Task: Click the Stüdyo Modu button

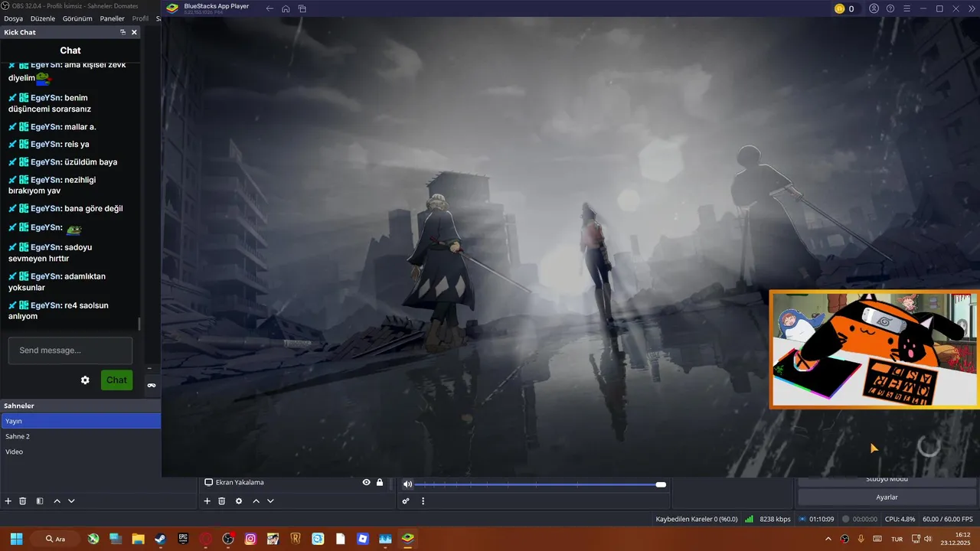Action: point(887,480)
